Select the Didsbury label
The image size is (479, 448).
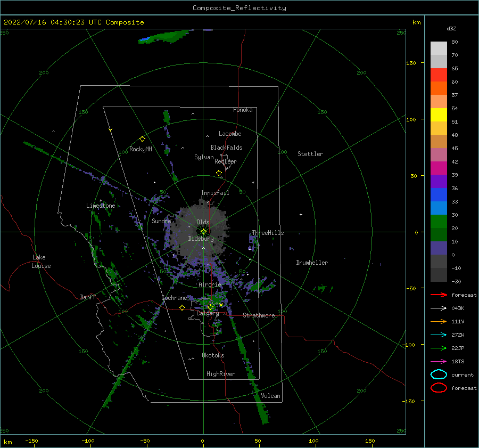tap(201, 239)
